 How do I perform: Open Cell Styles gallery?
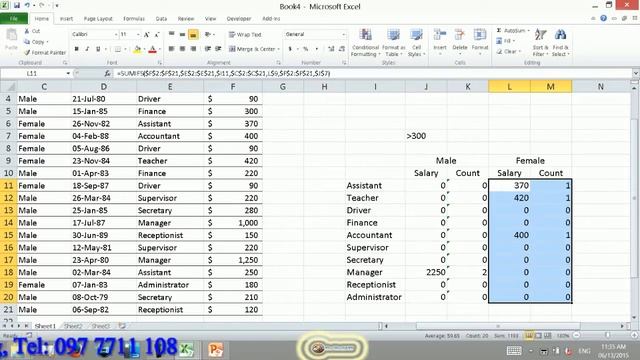(416, 43)
